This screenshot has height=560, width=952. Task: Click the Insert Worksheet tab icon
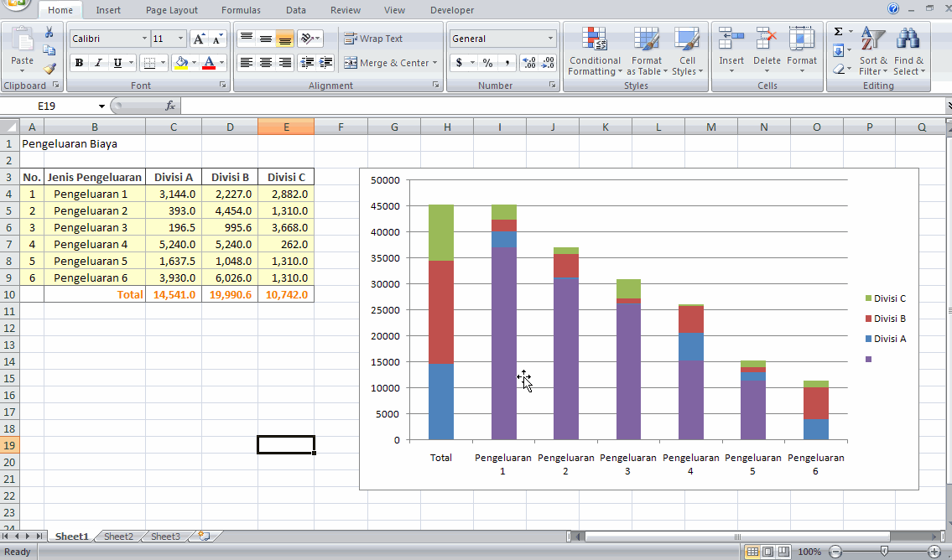205,537
